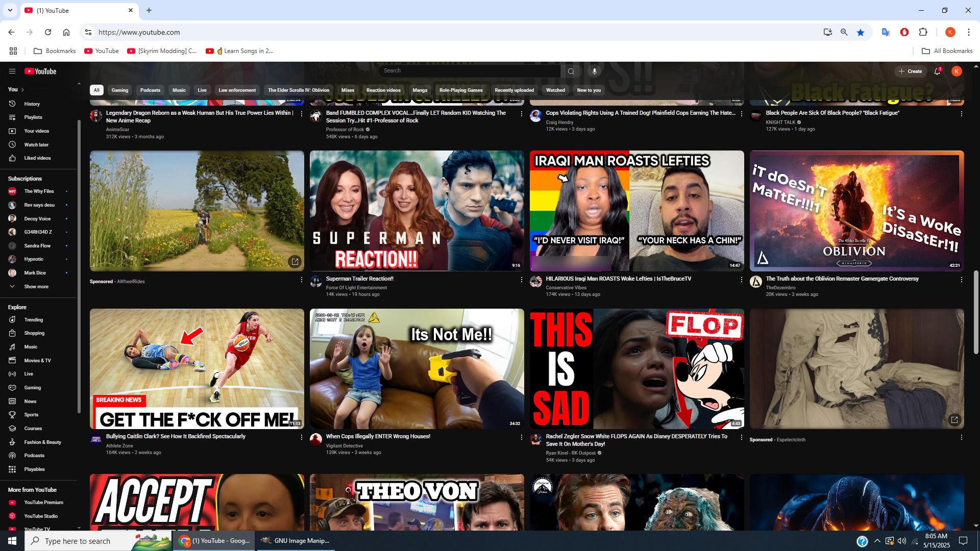Start voice search with microphone icon
This screenshot has width=980, height=551.
(594, 71)
